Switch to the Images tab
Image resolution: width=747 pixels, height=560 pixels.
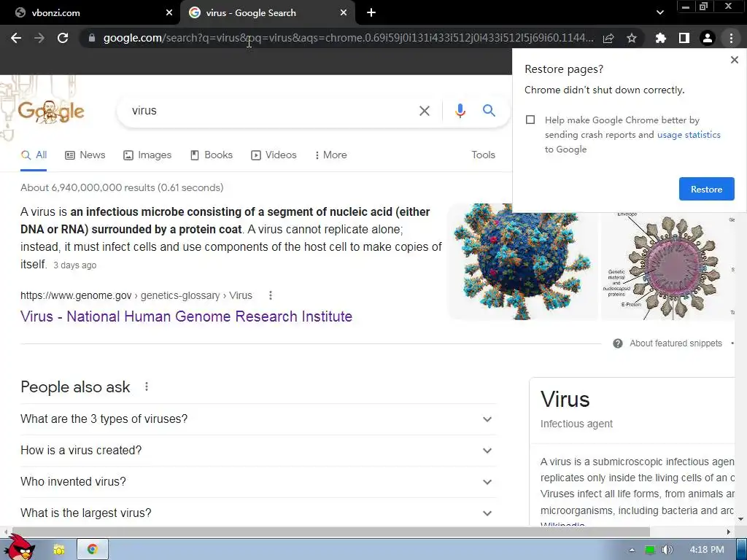click(x=147, y=155)
